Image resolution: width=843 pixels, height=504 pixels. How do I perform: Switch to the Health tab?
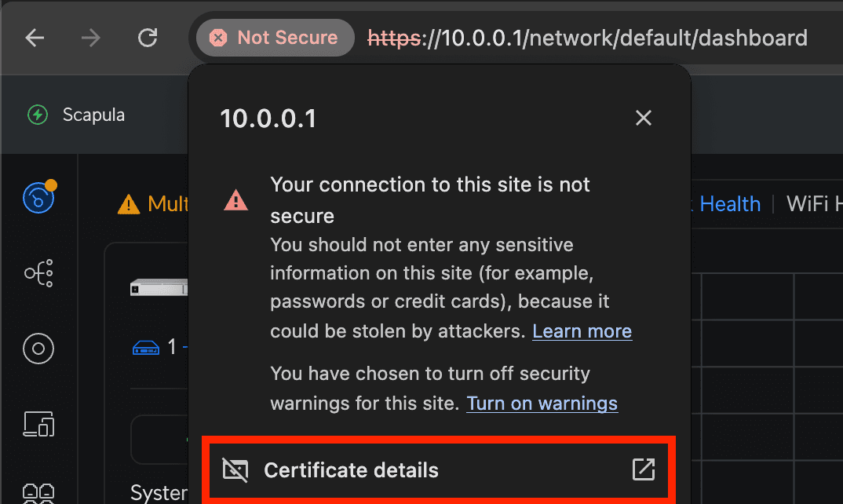pyautogui.click(x=729, y=204)
